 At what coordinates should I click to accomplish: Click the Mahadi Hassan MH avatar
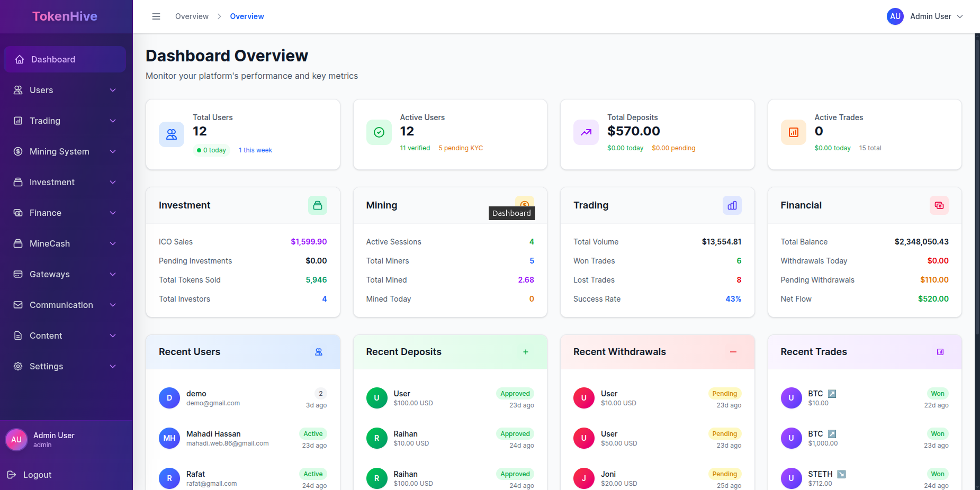click(169, 438)
